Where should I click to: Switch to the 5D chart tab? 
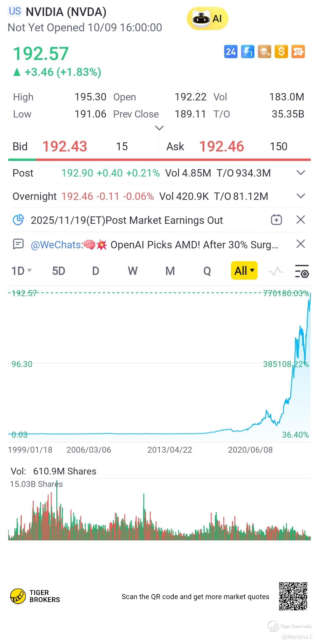[x=58, y=271]
